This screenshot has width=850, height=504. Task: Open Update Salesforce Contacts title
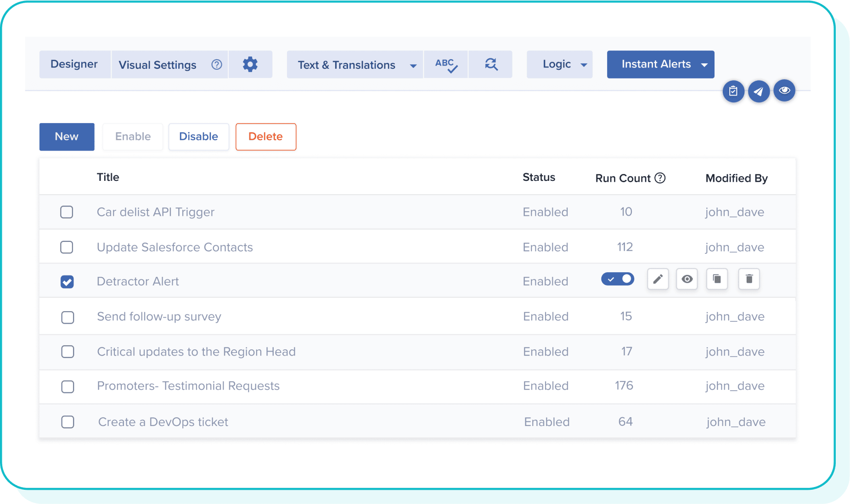tap(175, 247)
